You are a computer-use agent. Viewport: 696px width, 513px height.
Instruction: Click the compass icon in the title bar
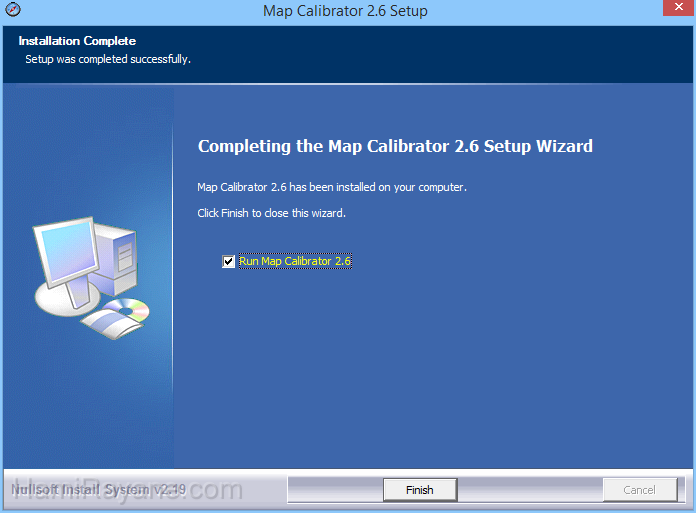[x=13, y=9]
